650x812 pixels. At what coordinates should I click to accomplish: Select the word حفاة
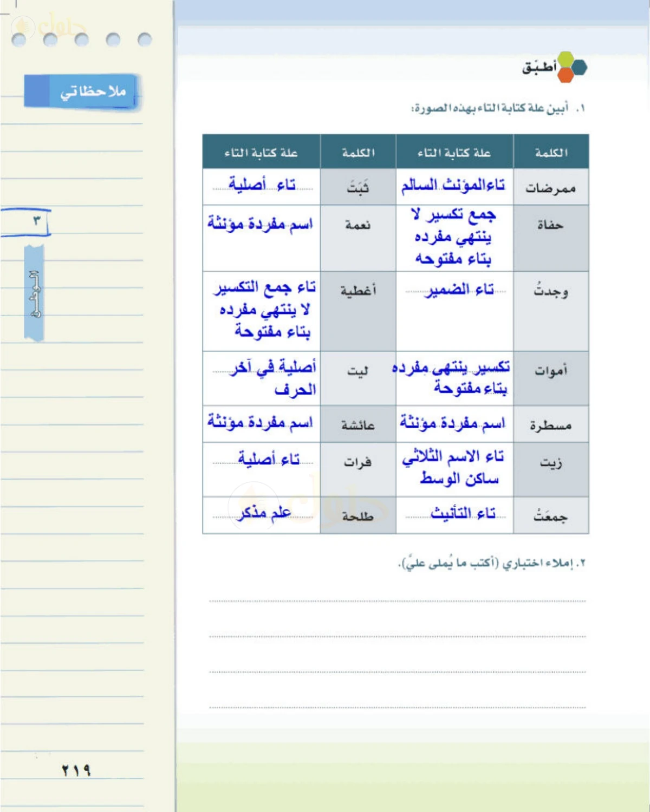550,225
